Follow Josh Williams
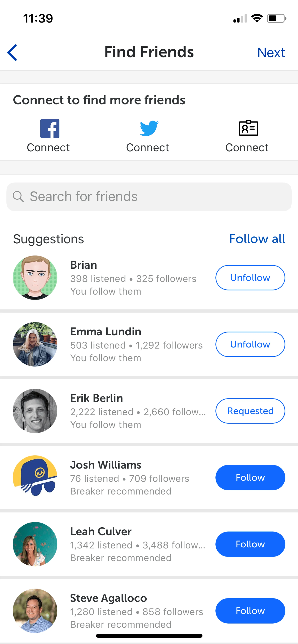 pyautogui.click(x=250, y=477)
